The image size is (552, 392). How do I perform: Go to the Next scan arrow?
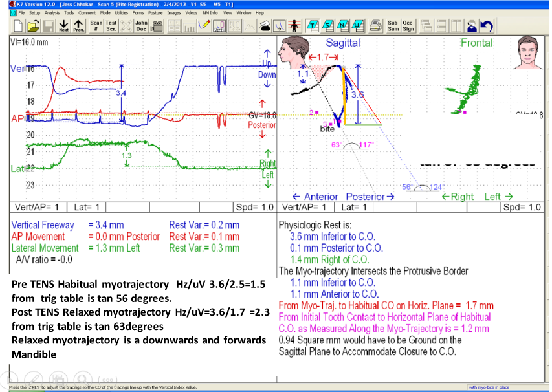coord(63,27)
